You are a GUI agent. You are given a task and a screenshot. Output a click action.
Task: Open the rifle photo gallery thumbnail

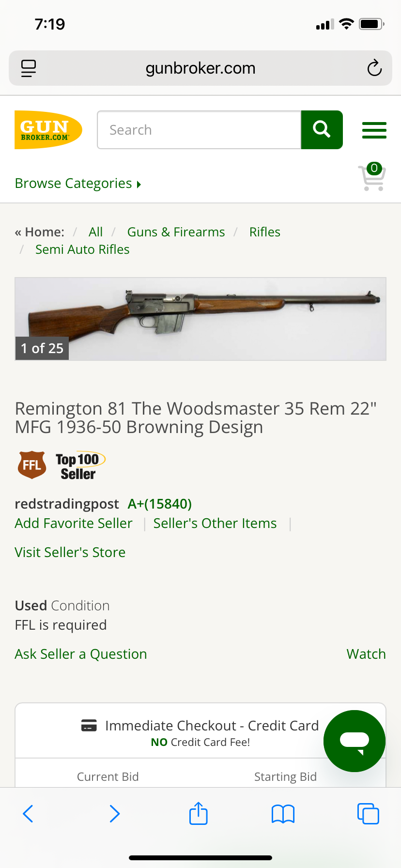pos(200,319)
